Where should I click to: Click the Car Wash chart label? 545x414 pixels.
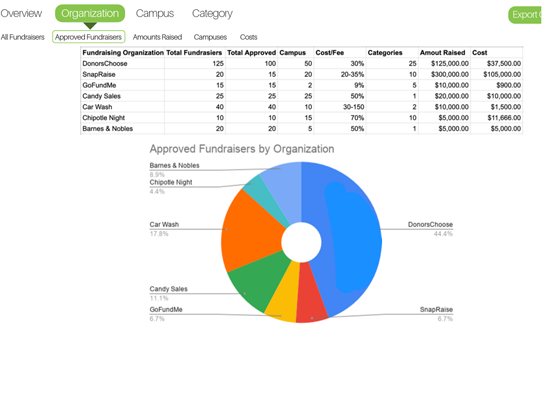tap(164, 225)
